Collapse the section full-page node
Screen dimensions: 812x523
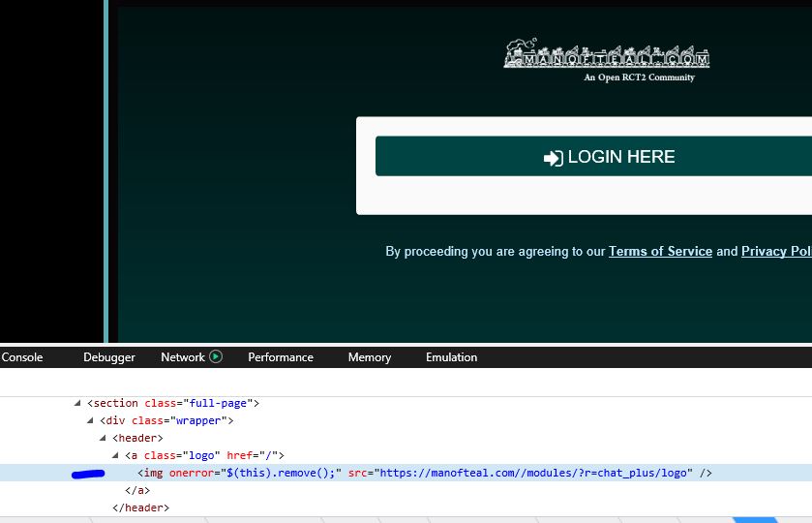pos(77,403)
